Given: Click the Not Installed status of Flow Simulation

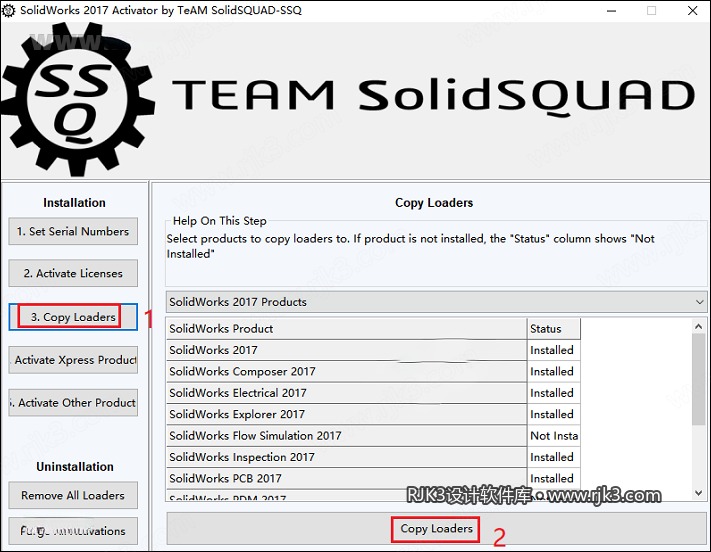Looking at the screenshot, I should [554, 435].
